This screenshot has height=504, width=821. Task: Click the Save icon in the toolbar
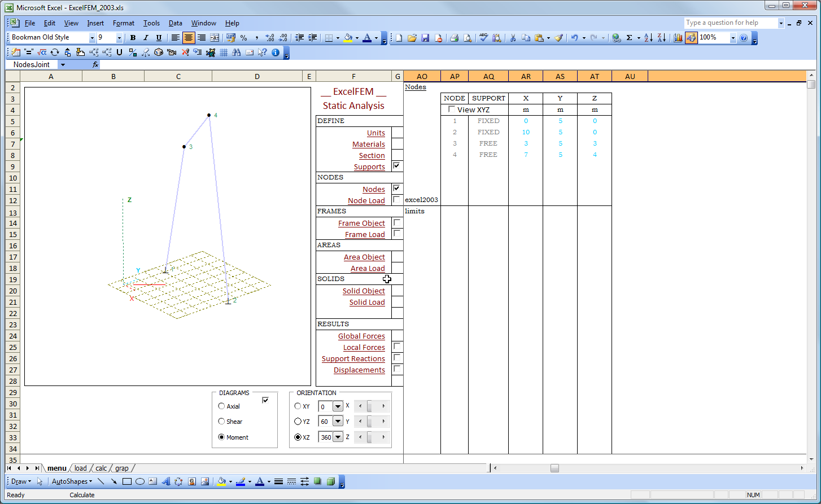coord(425,38)
